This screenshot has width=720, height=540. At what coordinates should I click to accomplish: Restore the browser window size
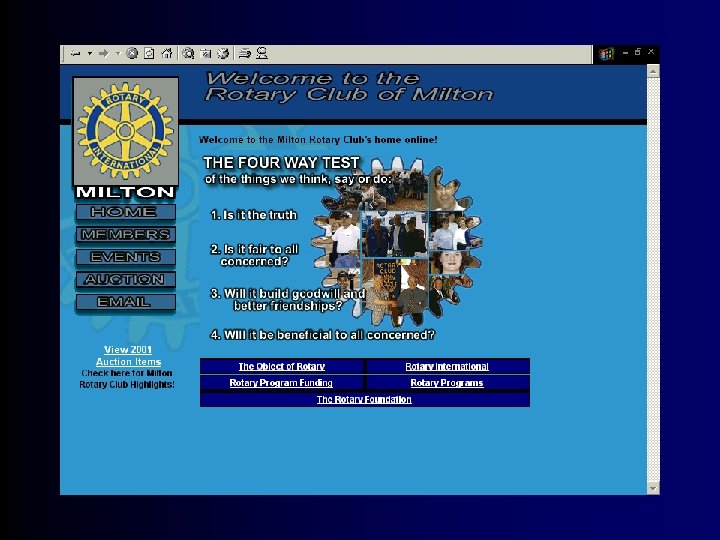click(638, 52)
